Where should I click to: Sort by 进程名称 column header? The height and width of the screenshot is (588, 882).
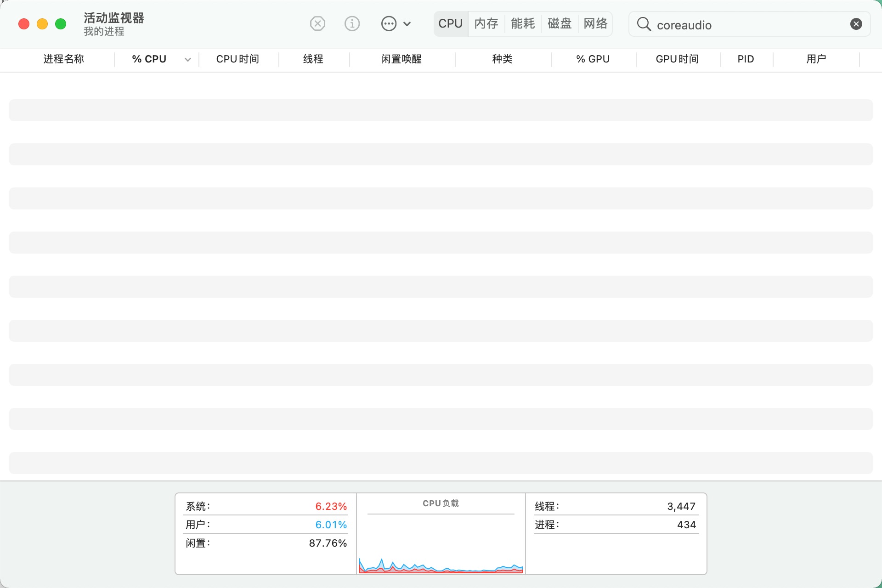click(x=63, y=59)
